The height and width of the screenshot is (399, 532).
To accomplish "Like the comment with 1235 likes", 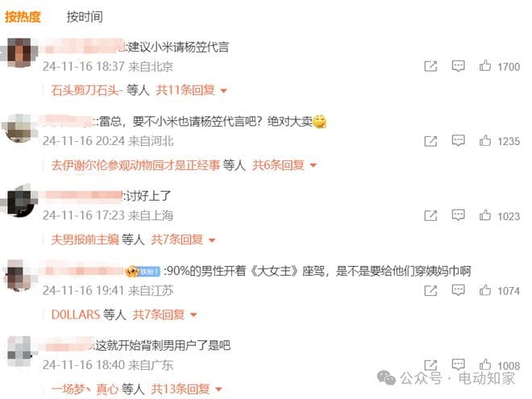I will click(x=484, y=140).
